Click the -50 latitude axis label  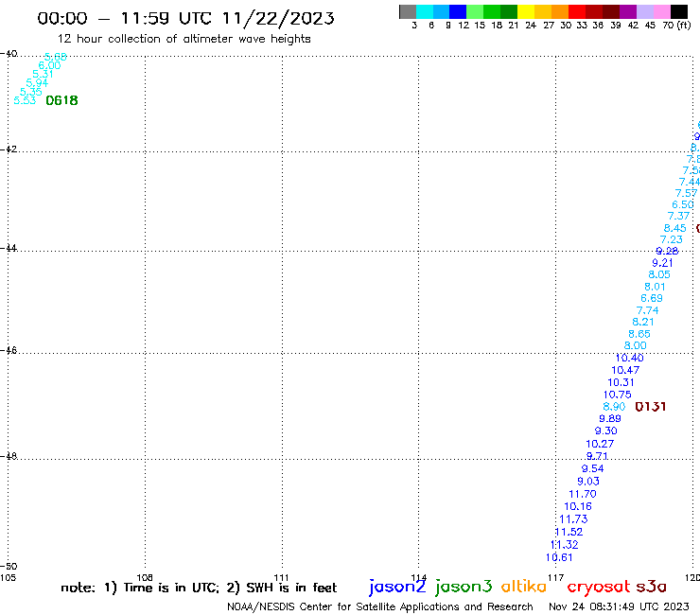pyautogui.click(x=9, y=567)
